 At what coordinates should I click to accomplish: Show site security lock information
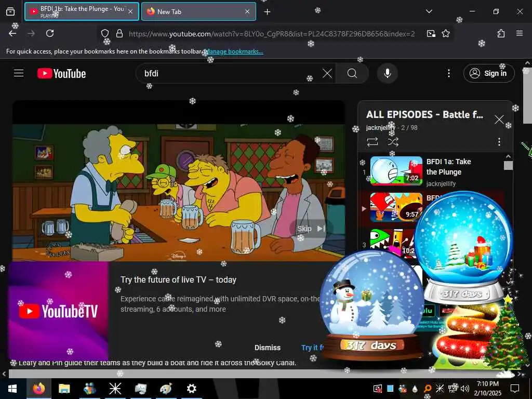[x=119, y=33]
